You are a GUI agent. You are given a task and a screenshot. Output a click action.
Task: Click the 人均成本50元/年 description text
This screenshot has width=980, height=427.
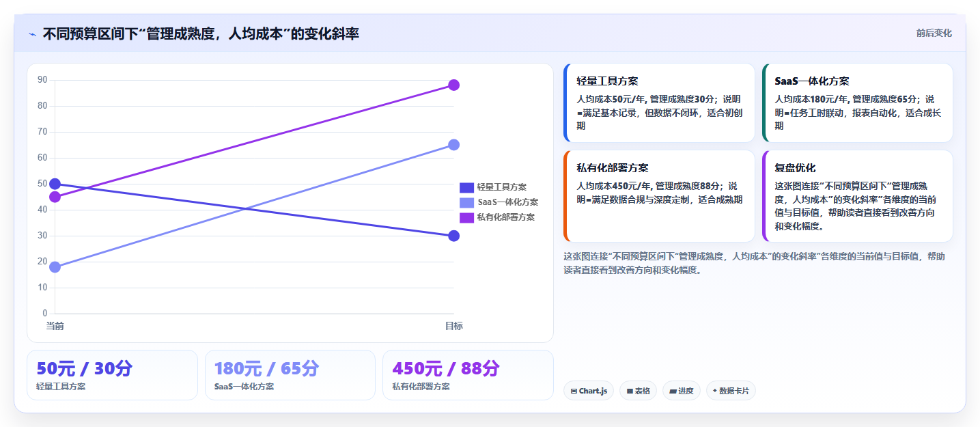click(x=659, y=112)
